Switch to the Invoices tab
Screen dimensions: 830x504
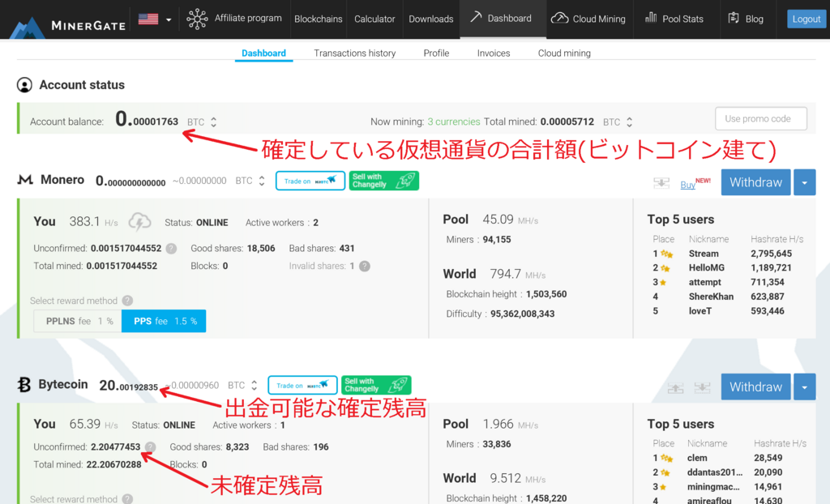pyautogui.click(x=494, y=53)
